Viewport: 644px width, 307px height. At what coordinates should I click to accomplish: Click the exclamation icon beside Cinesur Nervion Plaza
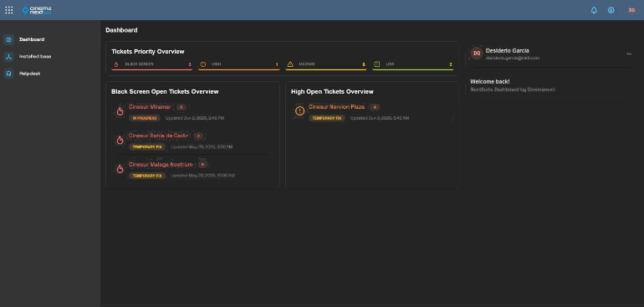pyautogui.click(x=299, y=111)
